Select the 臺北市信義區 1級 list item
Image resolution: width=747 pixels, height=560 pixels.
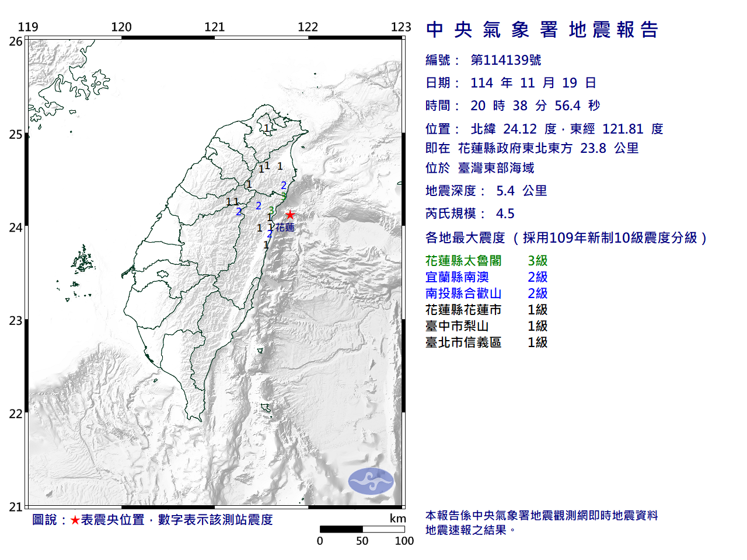tap(486, 342)
